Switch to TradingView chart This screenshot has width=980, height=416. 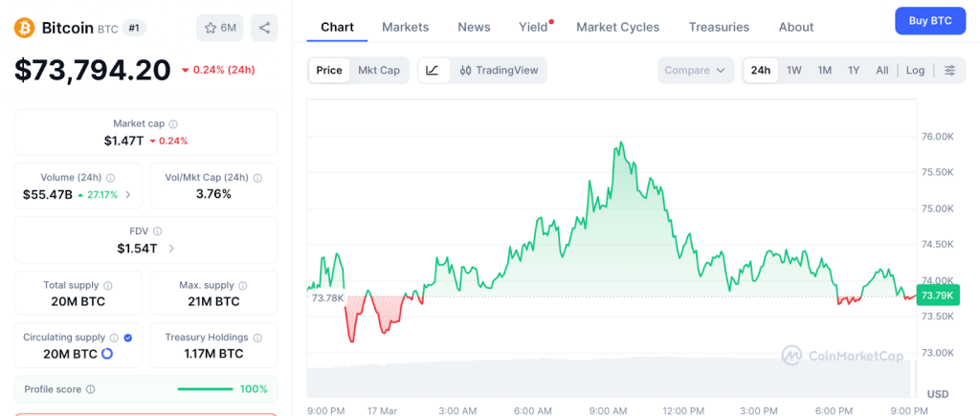click(499, 70)
